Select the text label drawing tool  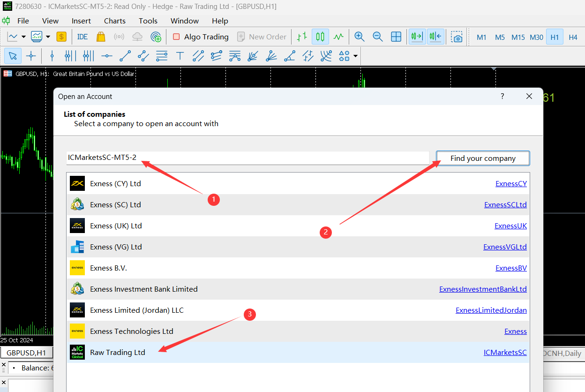coord(180,56)
